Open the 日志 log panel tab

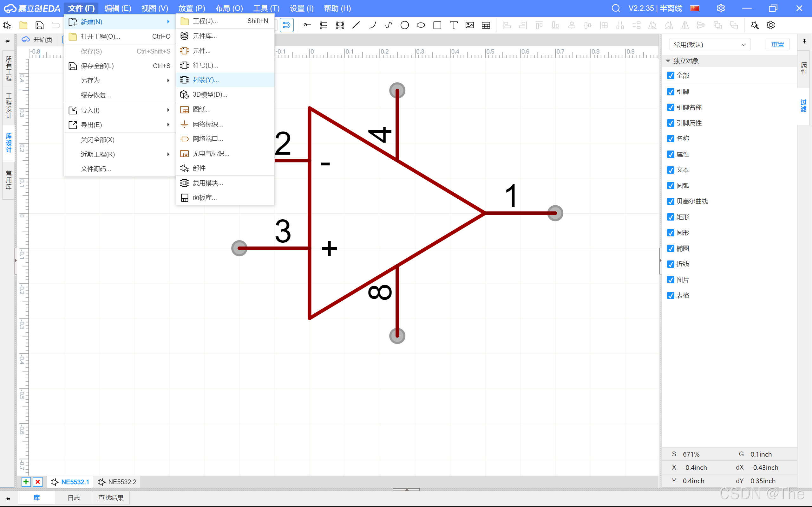[x=74, y=497]
